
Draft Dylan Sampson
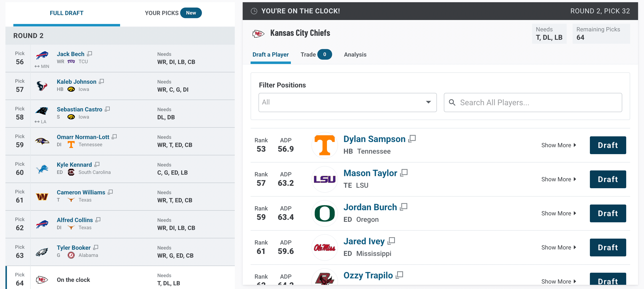point(608,145)
